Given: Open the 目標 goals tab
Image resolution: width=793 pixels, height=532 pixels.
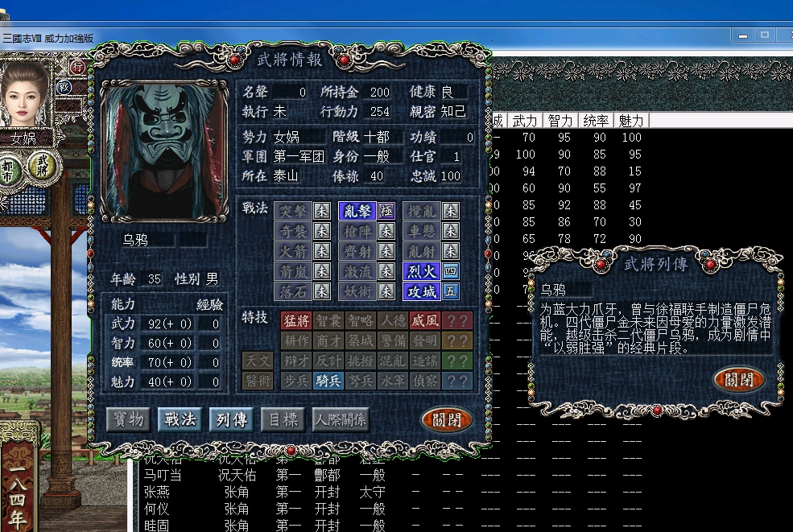Looking at the screenshot, I should (x=283, y=419).
